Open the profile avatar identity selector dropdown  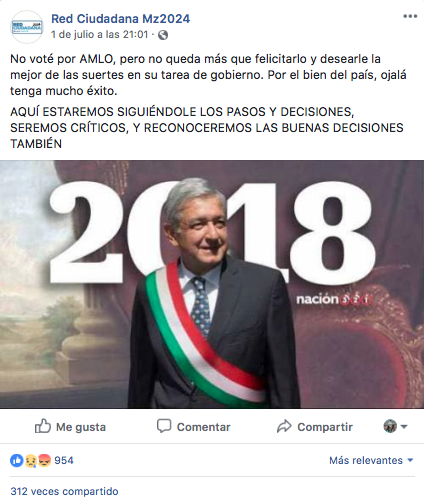(390, 426)
